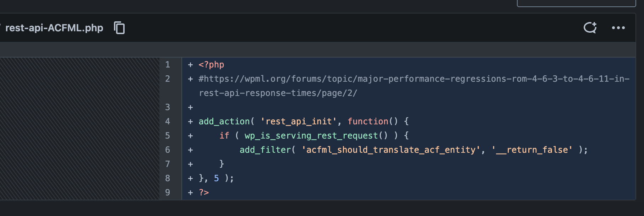This screenshot has width=644, height=216.
Task: Click the 'if' keyword on line 5
Action: pyautogui.click(x=224, y=136)
